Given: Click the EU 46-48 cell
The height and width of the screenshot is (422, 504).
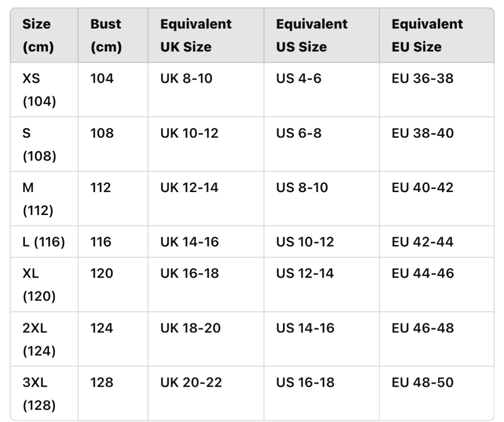Looking at the screenshot, I should tap(422, 328).
